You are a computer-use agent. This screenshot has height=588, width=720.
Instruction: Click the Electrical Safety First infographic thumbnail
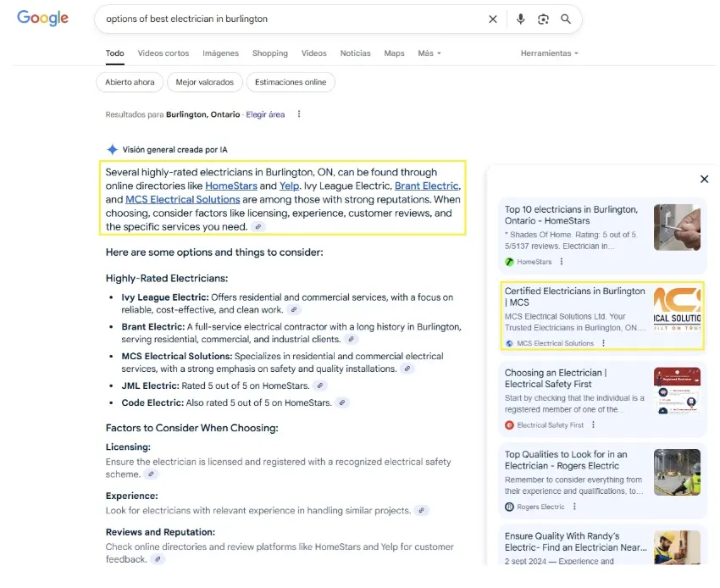point(677,391)
